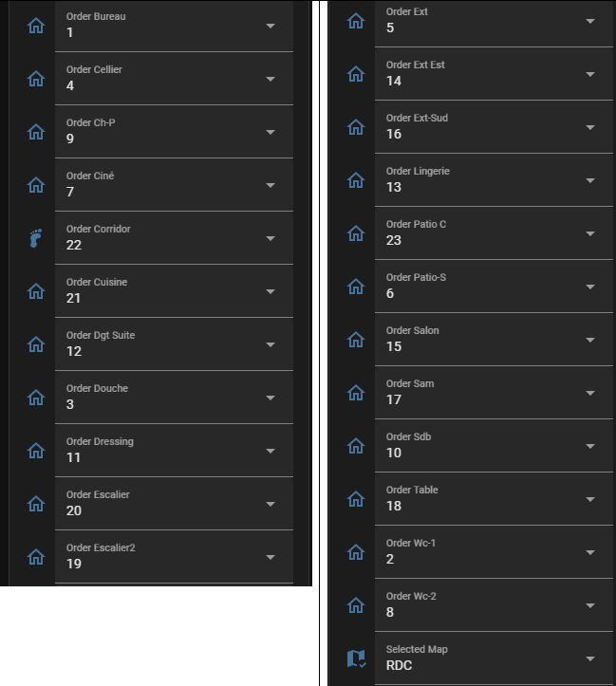Select the Order Dressing value 11
Screen dimensions: 616x686
[74, 457]
